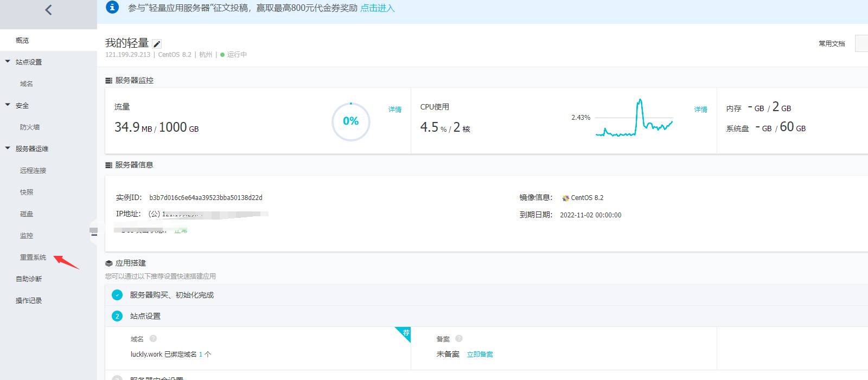This screenshot has height=380, width=868.
Task: Click the help icon beside 域名
Action: (153, 339)
